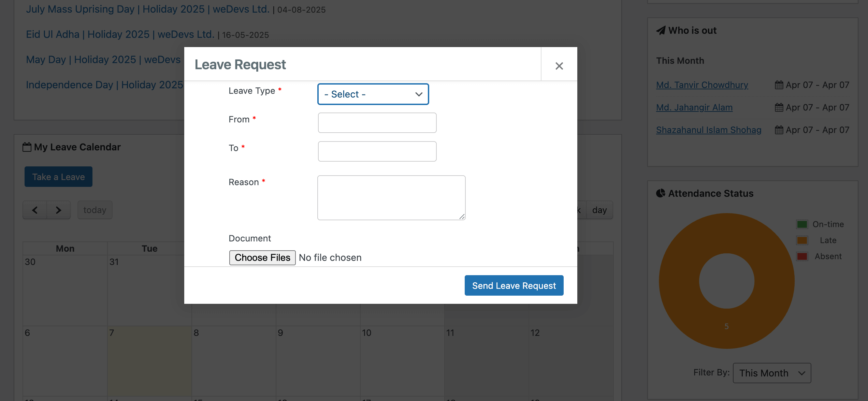Open the Leave Type select dropdown
This screenshot has width=868, height=401.
373,94
